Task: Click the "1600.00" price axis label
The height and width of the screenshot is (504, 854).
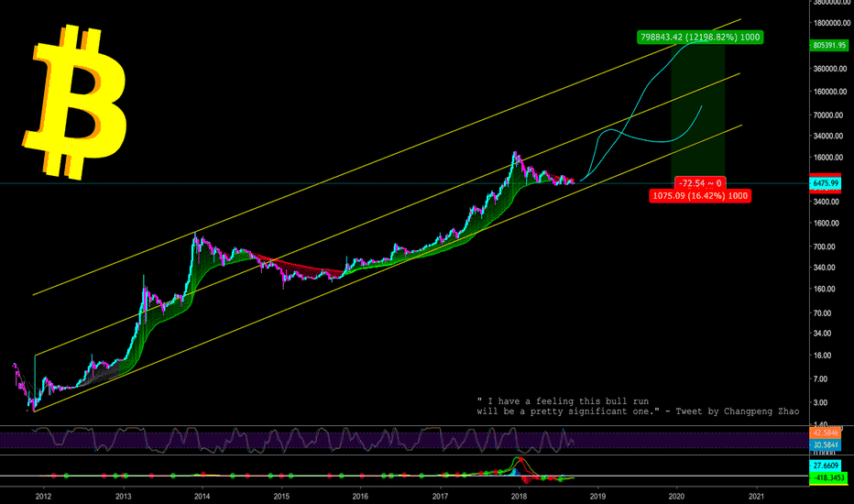Action: 827,223
